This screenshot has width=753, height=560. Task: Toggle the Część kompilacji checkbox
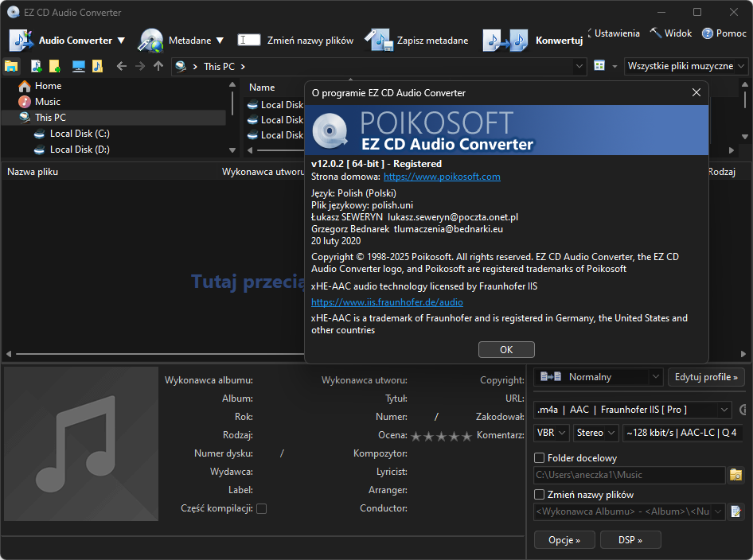pos(262,508)
